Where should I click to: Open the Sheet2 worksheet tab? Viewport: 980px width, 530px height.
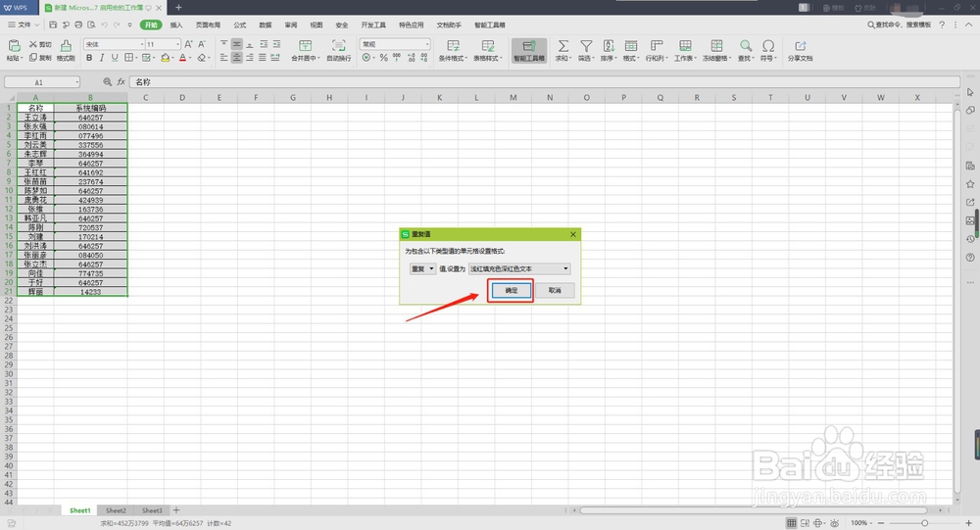pyautogui.click(x=116, y=510)
